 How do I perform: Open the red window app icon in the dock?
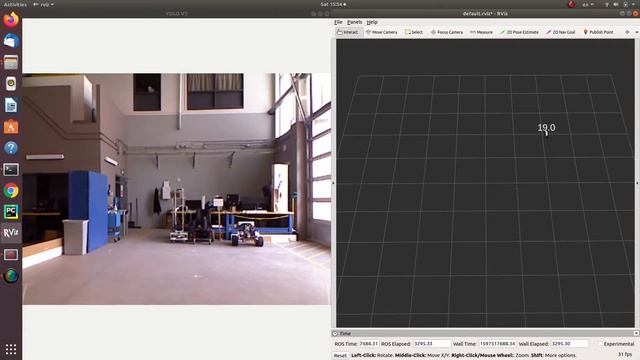pyautogui.click(x=11, y=255)
